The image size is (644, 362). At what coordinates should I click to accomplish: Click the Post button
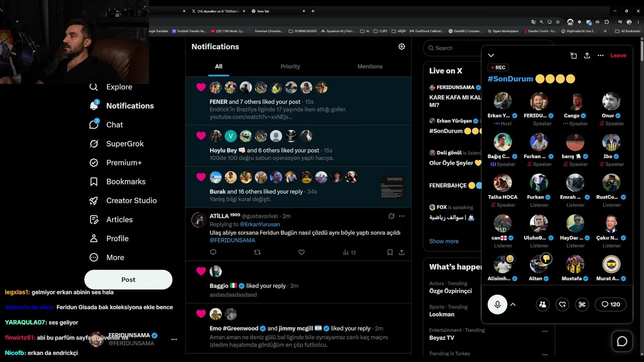128,280
